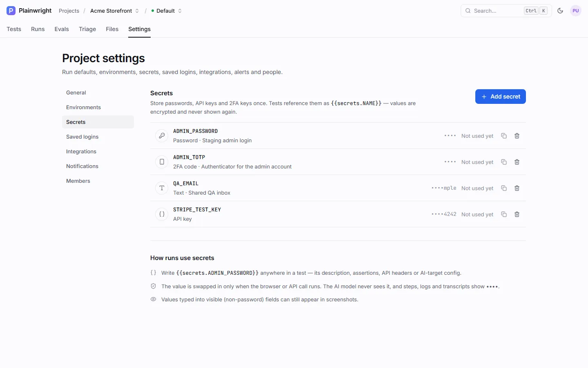The image size is (588, 368).
Task: Click the key icon beside ADMIN_PASSWORD
Action: [162, 136]
